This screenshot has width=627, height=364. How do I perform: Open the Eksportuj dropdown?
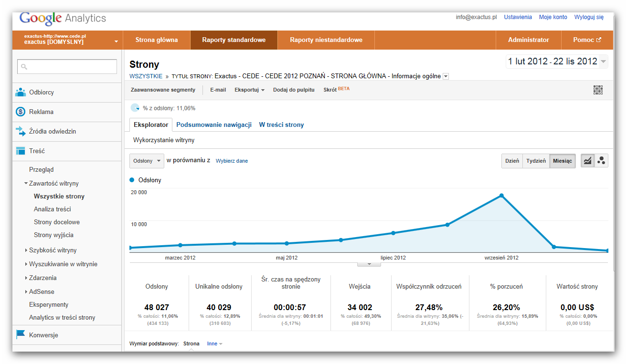coord(249,90)
